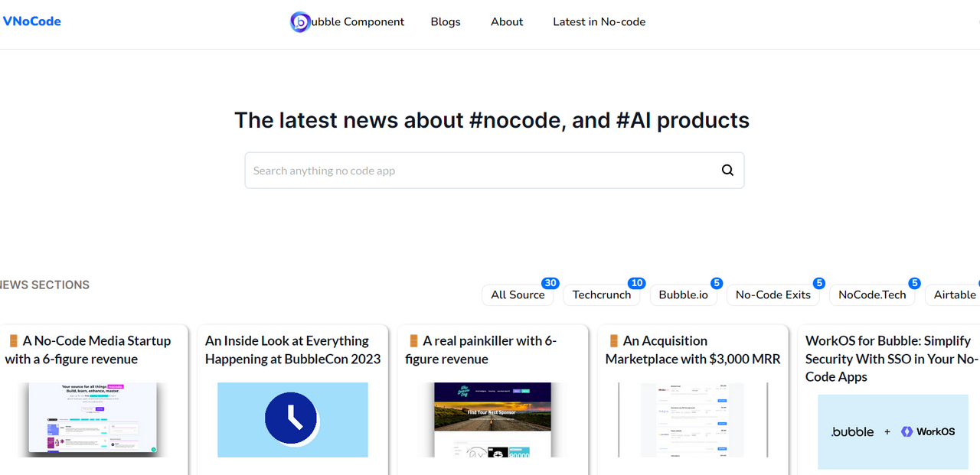Click the emoji icon before 'An Acquisition Marketplace'
980x475 pixels.
point(613,341)
